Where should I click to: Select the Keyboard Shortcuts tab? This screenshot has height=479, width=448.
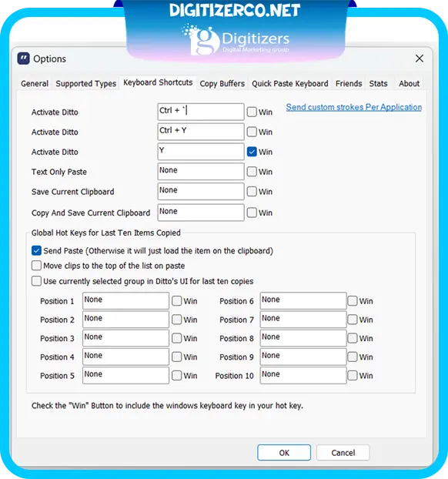pyautogui.click(x=158, y=82)
